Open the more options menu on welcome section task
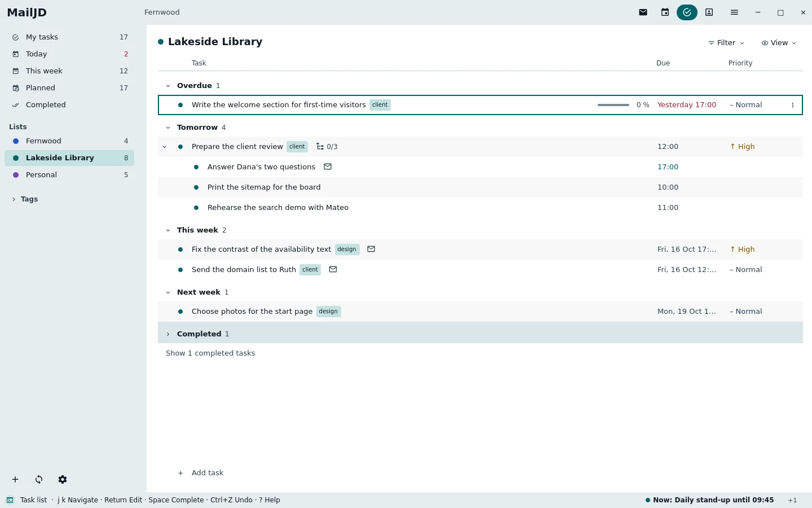Viewport: 812px width, 508px height. coord(793,105)
